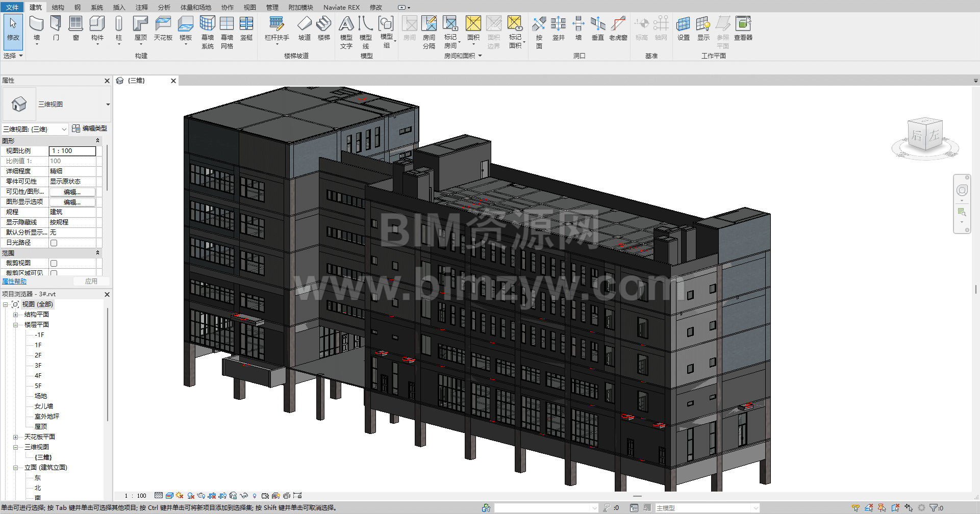Open the type selector dropdown for 三维视图

pyautogui.click(x=108, y=104)
